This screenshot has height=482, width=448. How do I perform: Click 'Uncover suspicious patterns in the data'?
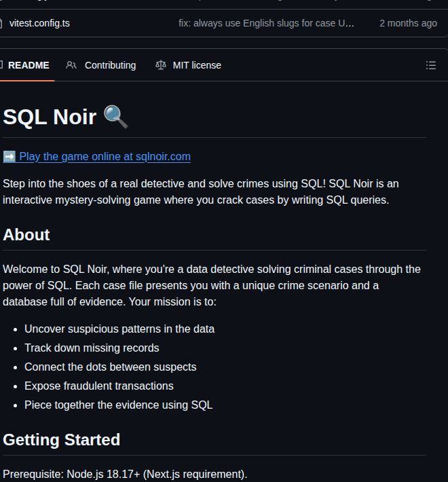119,329
